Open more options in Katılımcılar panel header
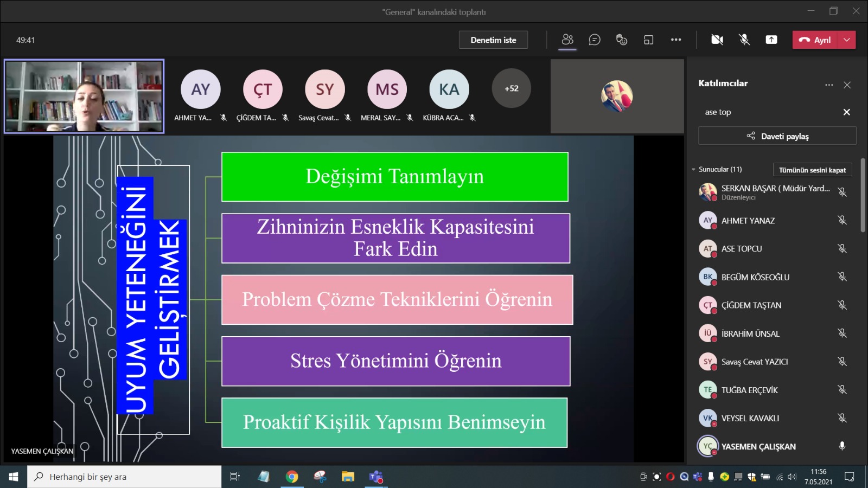Image resolution: width=868 pixels, height=488 pixels. coord(829,85)
